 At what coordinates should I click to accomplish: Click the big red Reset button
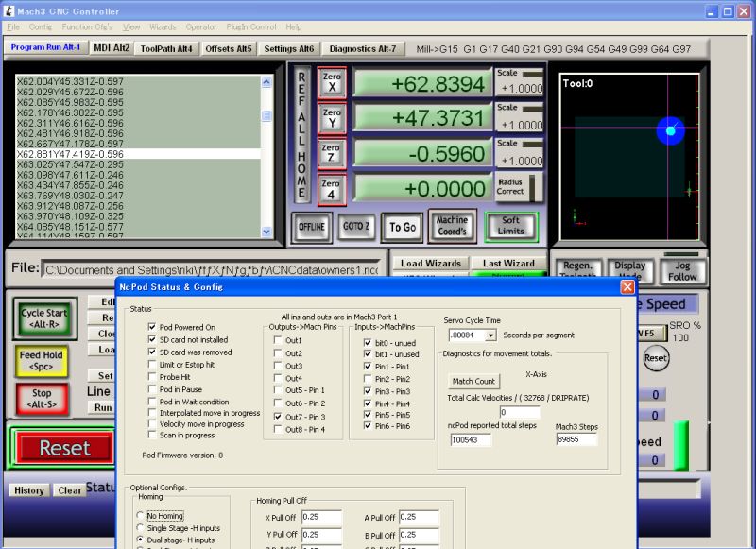64,448
